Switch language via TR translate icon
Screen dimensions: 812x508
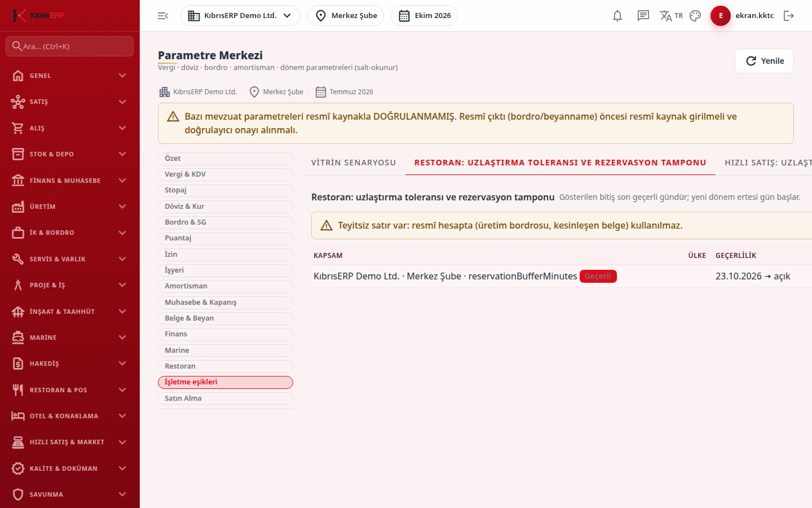(671, 16)
